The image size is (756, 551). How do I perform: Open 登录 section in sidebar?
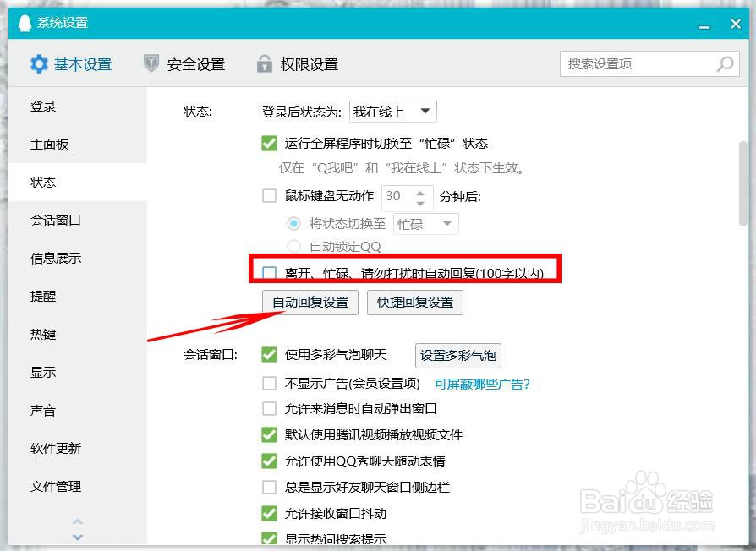click(x=78, y=106)
